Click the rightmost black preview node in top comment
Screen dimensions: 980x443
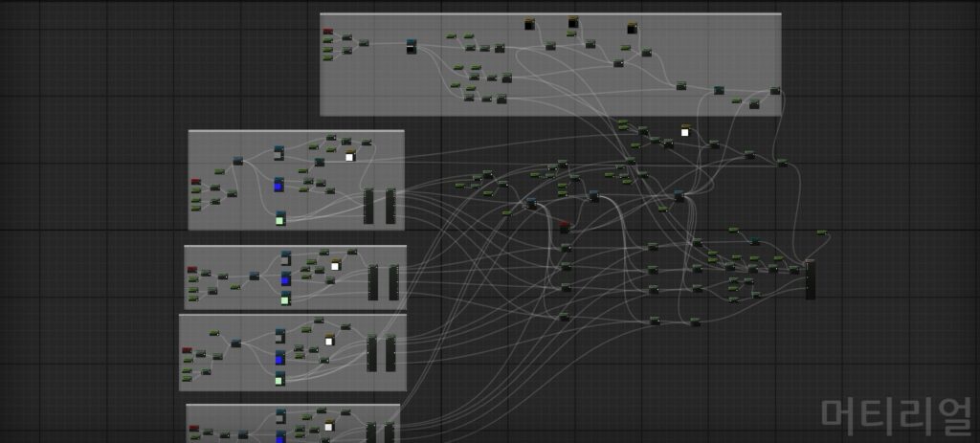coord(632,28)
